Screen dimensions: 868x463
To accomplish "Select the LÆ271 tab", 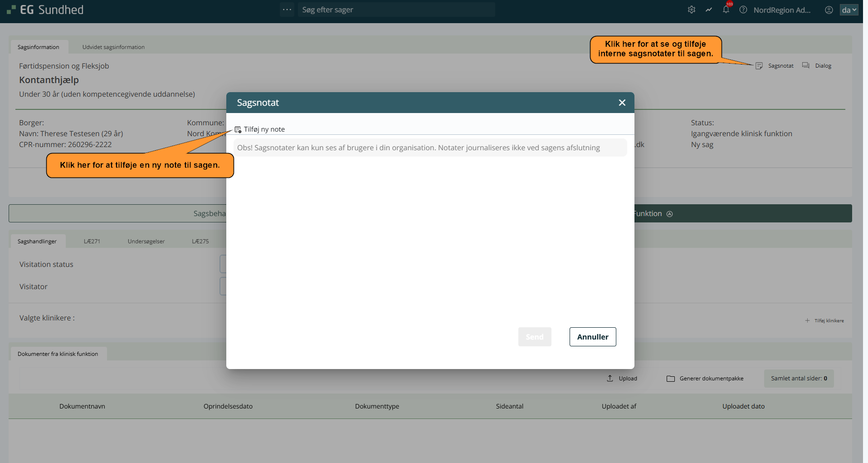I will coord(92,241).
